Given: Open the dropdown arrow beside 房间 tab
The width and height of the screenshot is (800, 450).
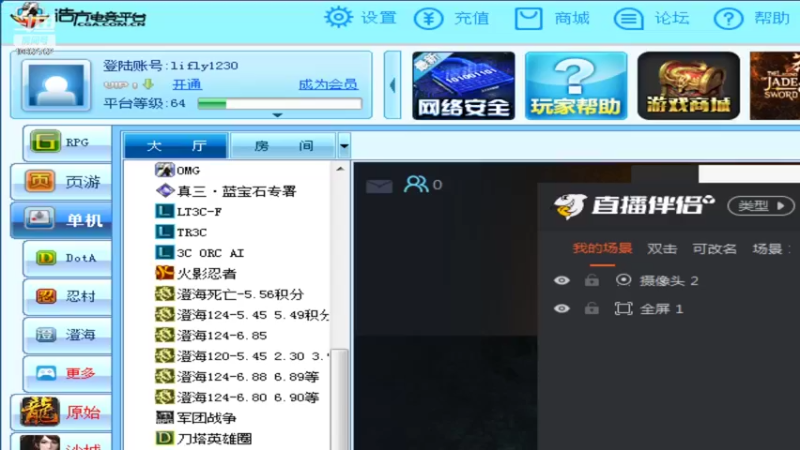Looking at the screenshot, I should (344, 146).
